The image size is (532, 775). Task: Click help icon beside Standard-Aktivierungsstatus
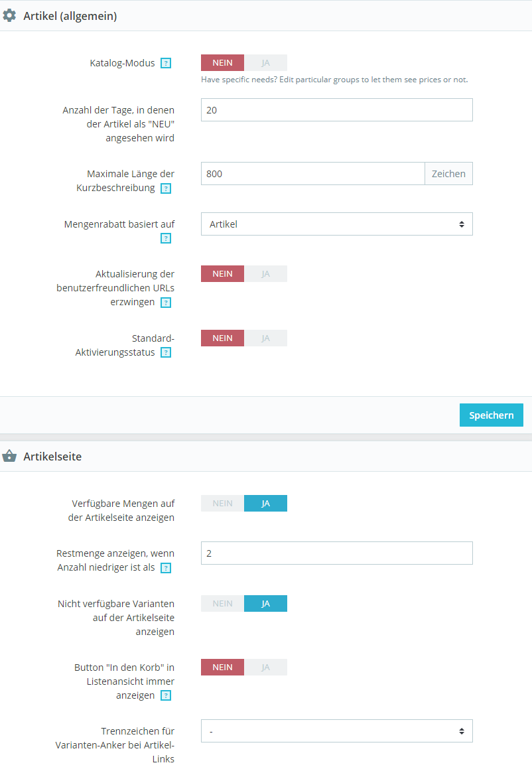(x=166, y=352)
